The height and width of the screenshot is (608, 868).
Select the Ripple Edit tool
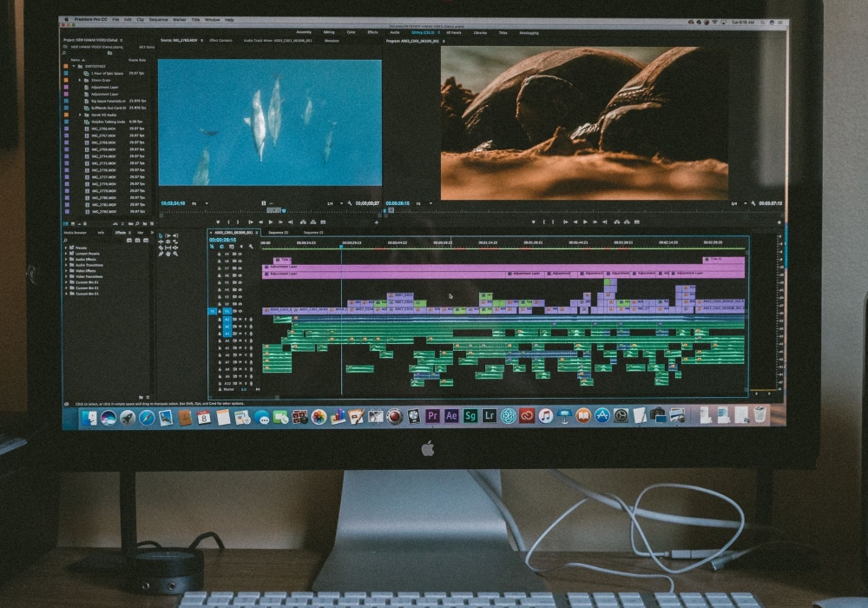point(161,242)
